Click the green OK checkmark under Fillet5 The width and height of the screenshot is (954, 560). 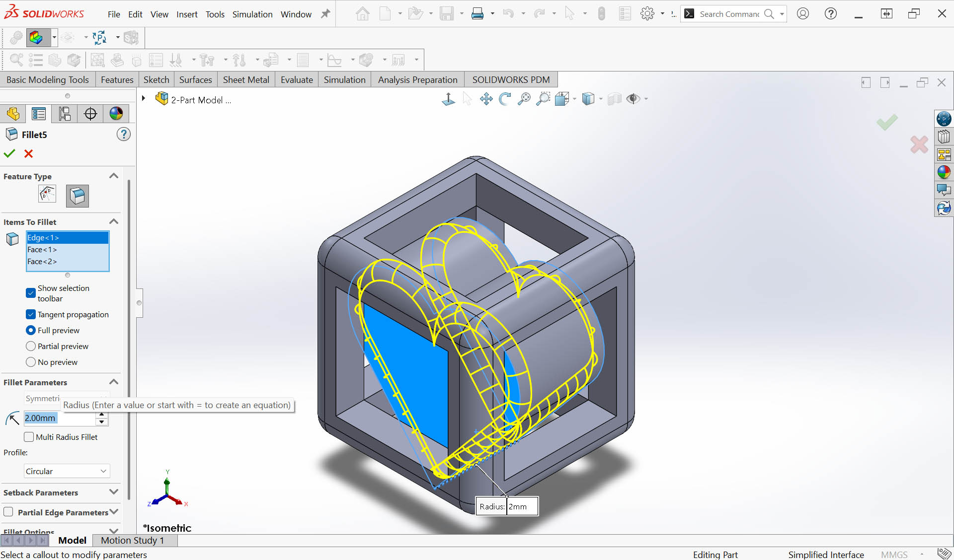(x=9, y=154)
